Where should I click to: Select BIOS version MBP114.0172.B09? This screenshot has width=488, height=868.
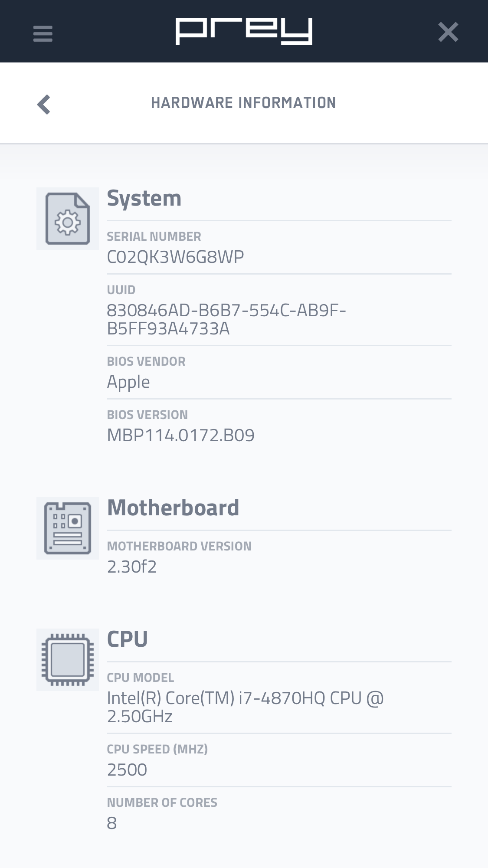[x=181, y=435]
